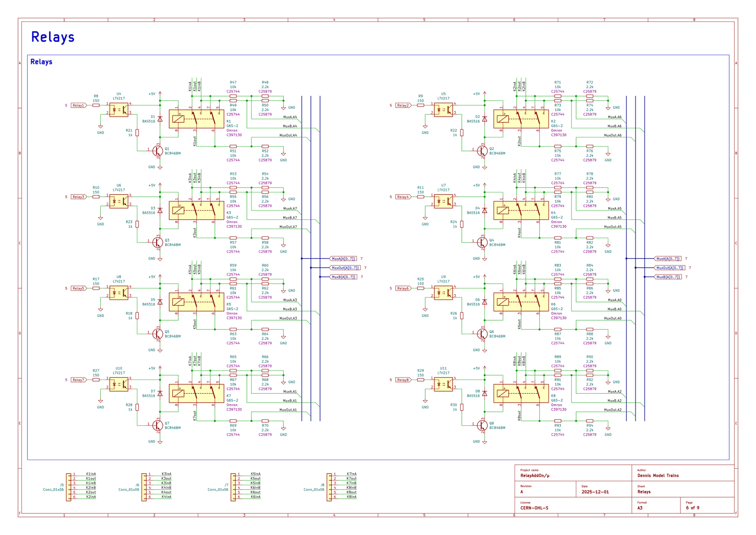Click the K8 relay symbol
This screenshot has height=535, width=756.
pos(521,394)
